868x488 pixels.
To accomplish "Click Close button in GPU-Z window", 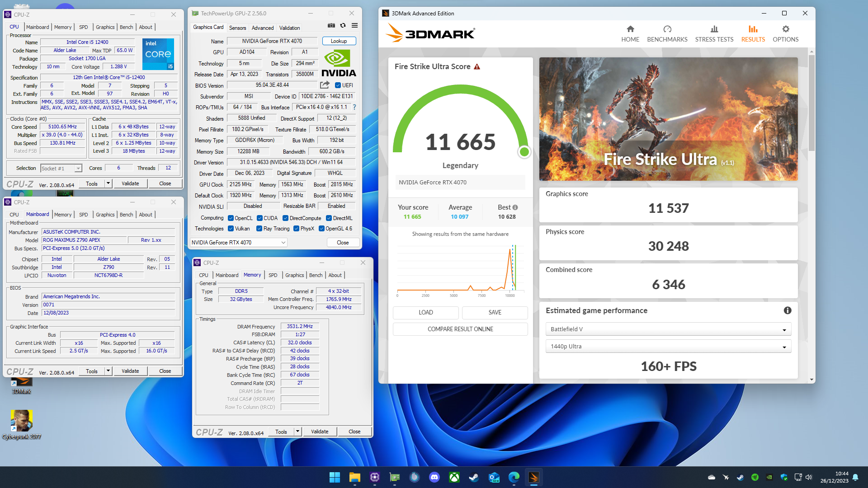I will click(343, 243).
